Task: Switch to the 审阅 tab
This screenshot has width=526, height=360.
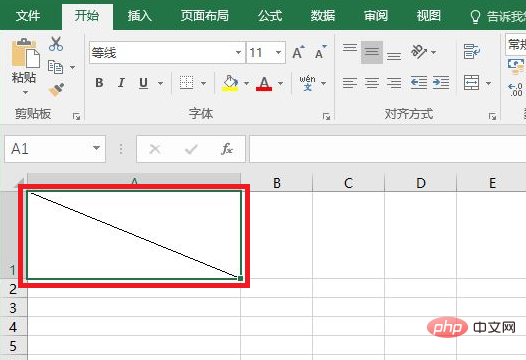Action: click(376, 15)
